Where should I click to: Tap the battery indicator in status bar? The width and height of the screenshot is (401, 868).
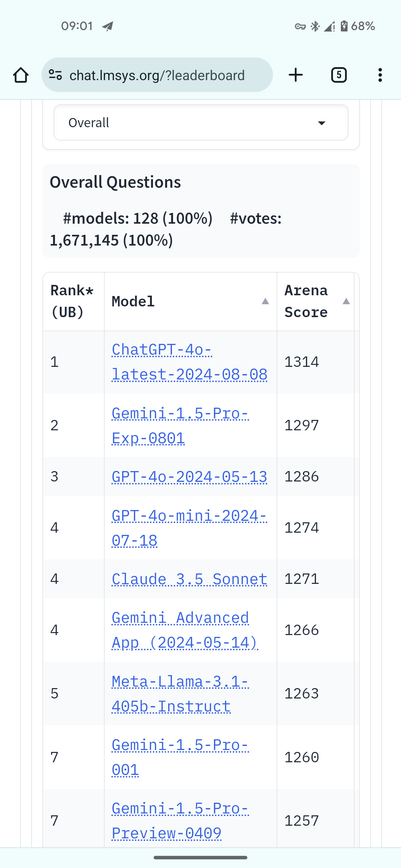coord(344,26)
